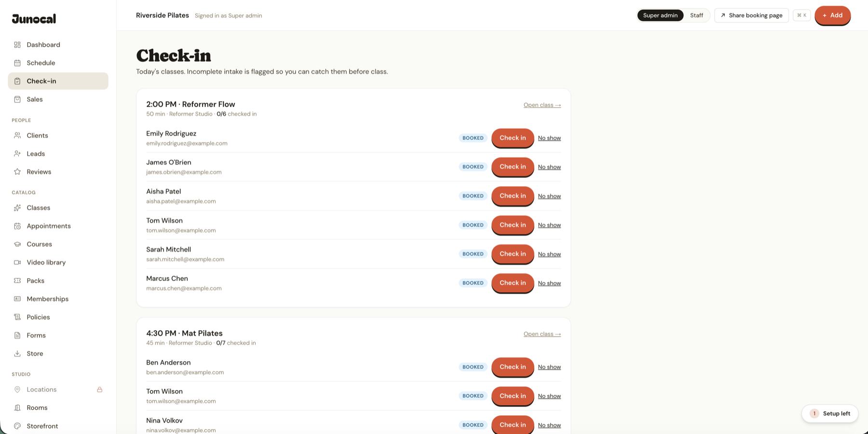
Task: Click the Video library camera icon
Action: point(17,262)
